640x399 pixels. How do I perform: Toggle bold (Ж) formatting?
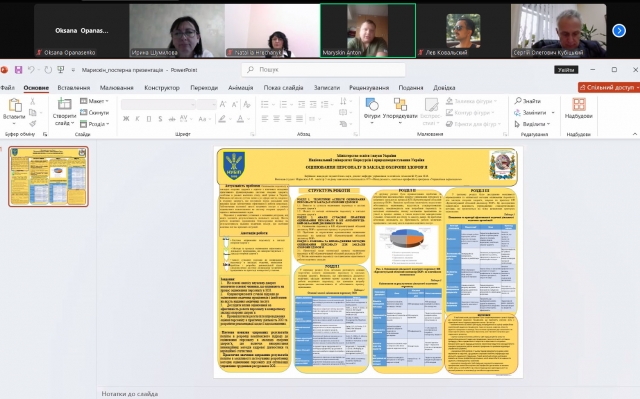point(126,119)
